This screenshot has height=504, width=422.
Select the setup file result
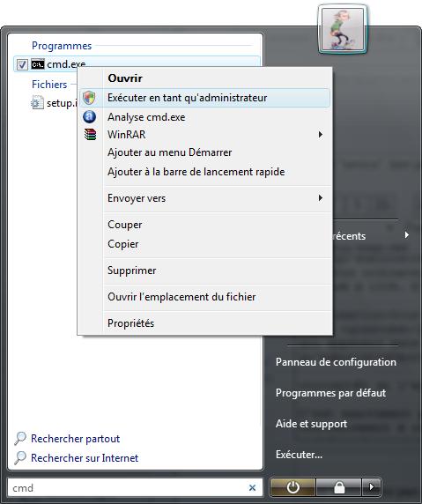(54, 103)
